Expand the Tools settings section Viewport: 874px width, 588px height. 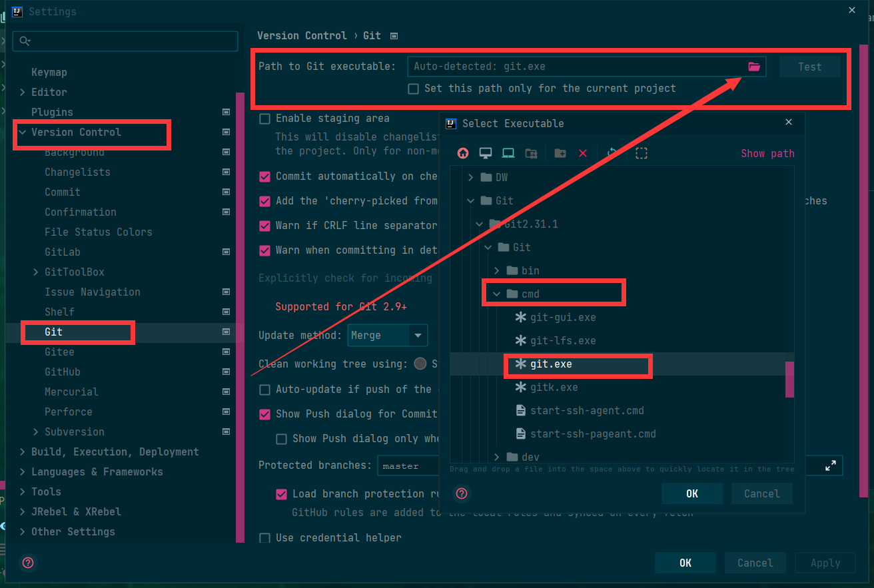coord(22,492)
